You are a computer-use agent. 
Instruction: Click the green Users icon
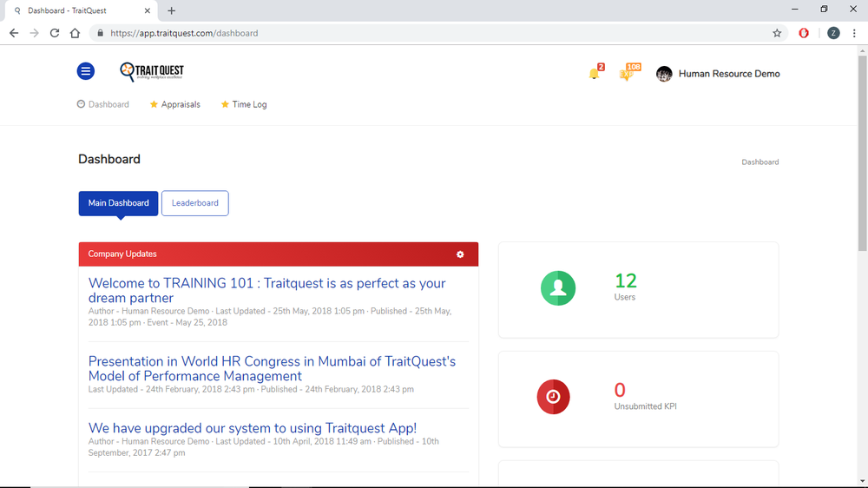point(558,288)
